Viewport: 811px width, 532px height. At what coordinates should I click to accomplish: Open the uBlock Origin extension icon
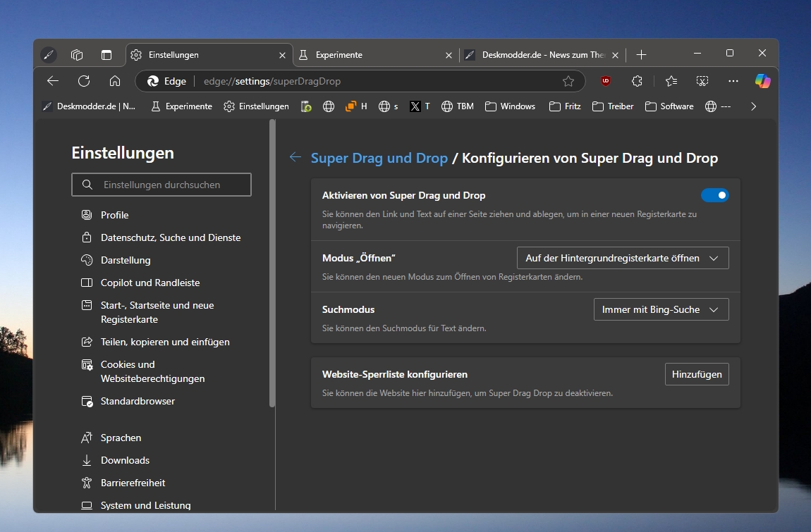[x=605, y=81]
